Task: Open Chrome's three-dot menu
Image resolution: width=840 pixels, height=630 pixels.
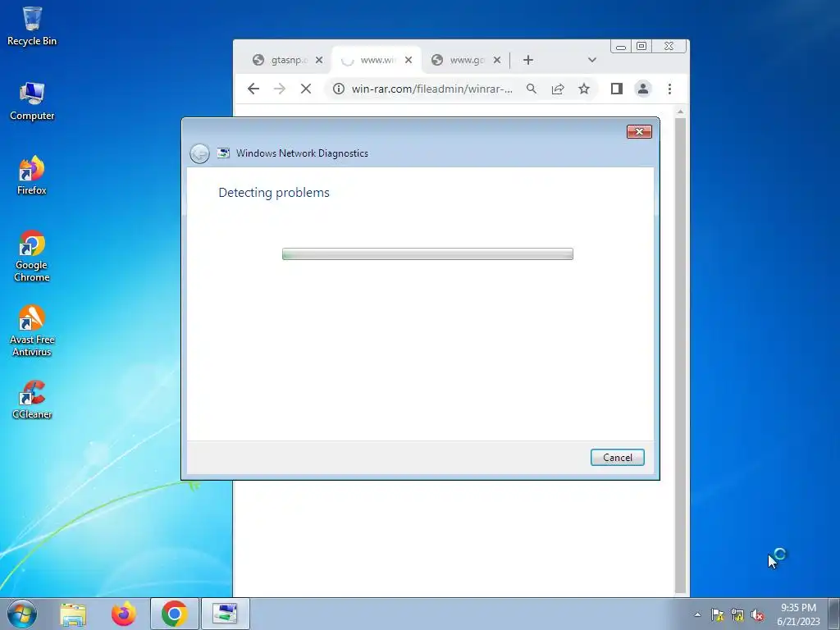Action: pos(669,89)
